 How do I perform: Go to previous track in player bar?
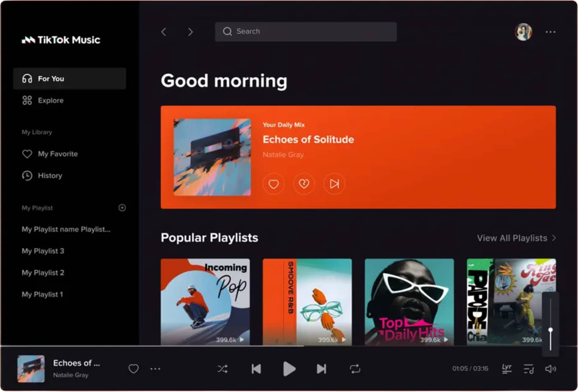[x=256, y=369]
